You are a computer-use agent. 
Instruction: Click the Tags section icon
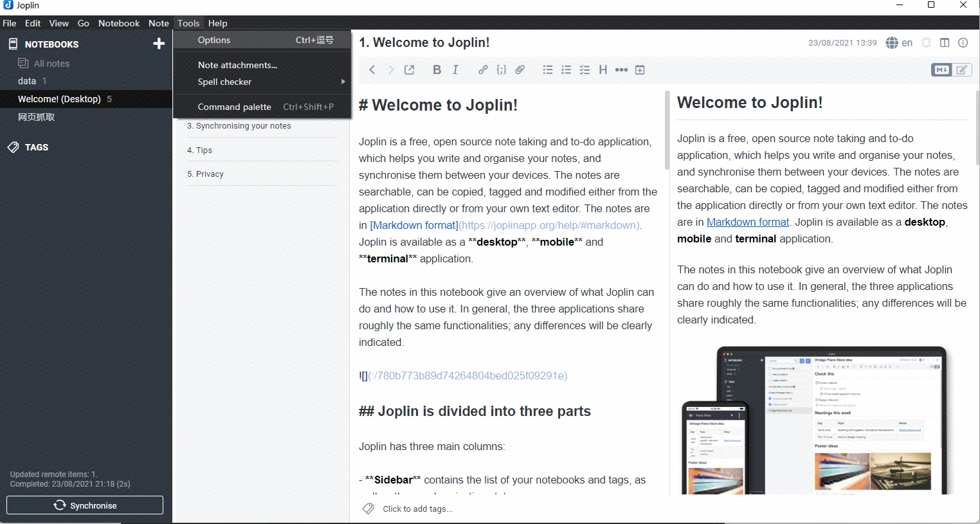14,147
